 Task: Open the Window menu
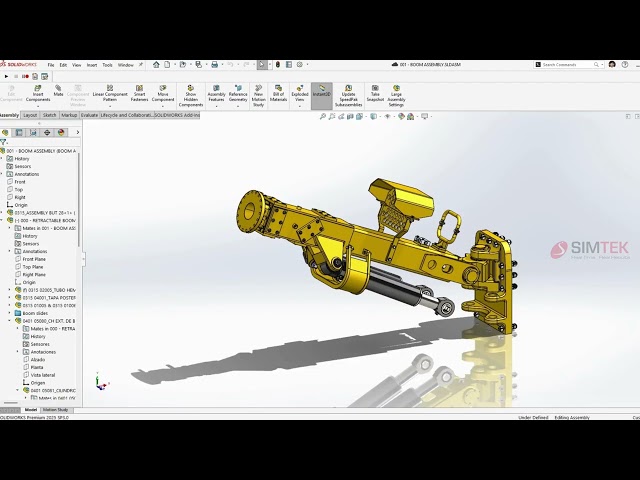[x=126, y=65]
